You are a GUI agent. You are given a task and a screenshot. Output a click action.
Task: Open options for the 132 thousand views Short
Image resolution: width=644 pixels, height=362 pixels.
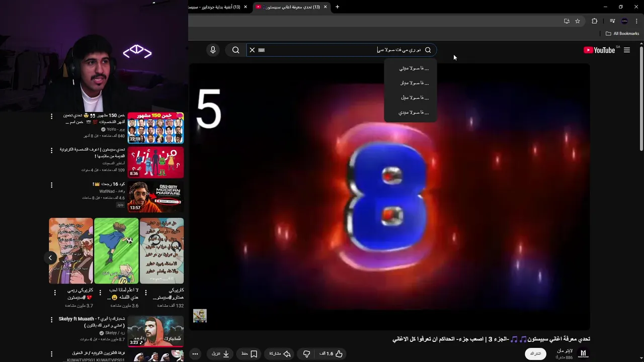(x=145, y=292)
